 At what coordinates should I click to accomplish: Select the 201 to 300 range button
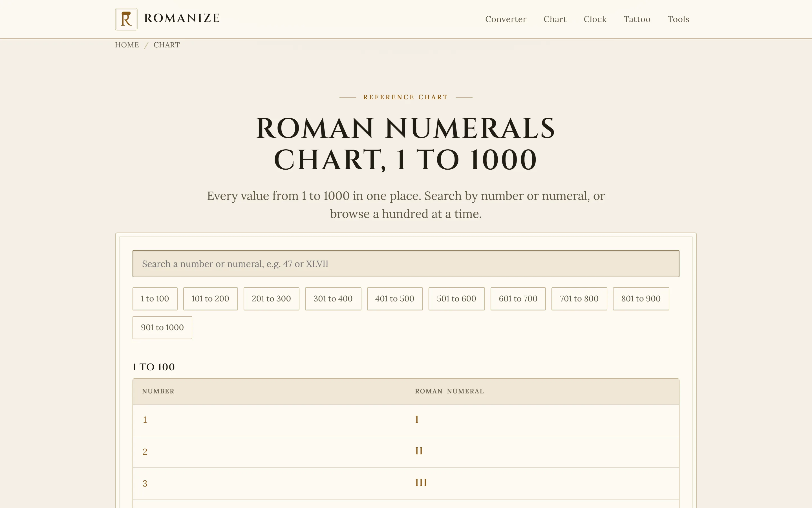(x=272, y=299)
